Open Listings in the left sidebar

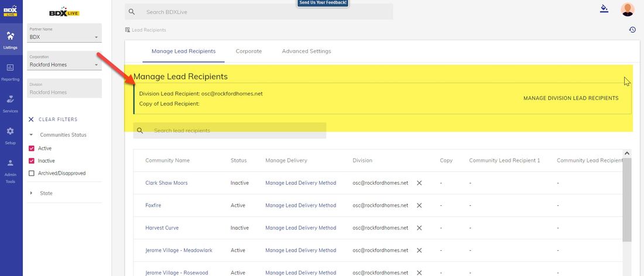coord(11,39)
